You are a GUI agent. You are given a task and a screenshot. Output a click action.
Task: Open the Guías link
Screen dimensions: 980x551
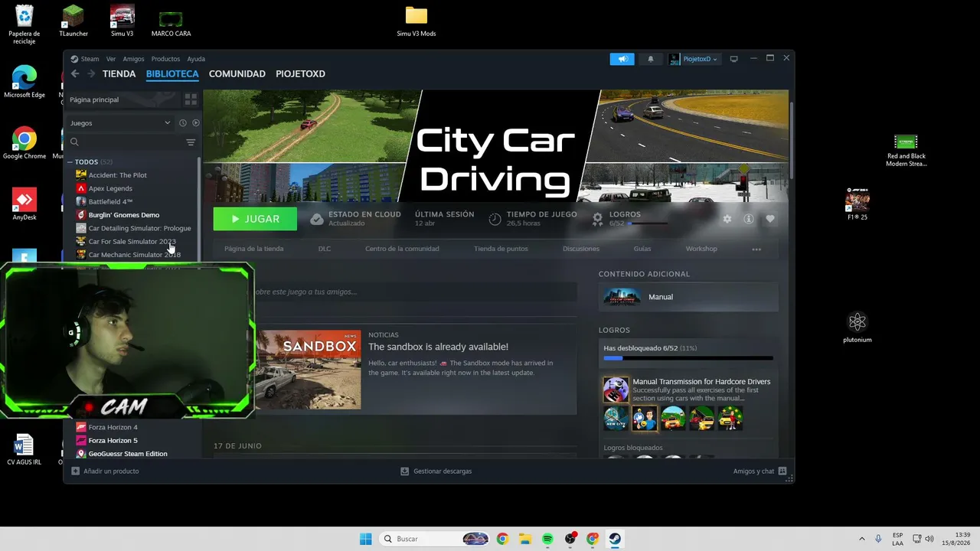click(x=642, y=249)
